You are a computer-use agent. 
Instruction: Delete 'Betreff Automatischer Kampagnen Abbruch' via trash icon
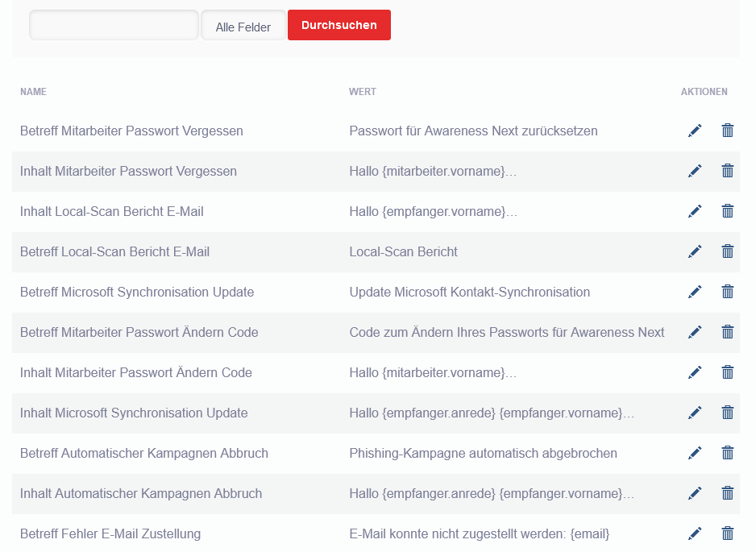tap(727, 453)
